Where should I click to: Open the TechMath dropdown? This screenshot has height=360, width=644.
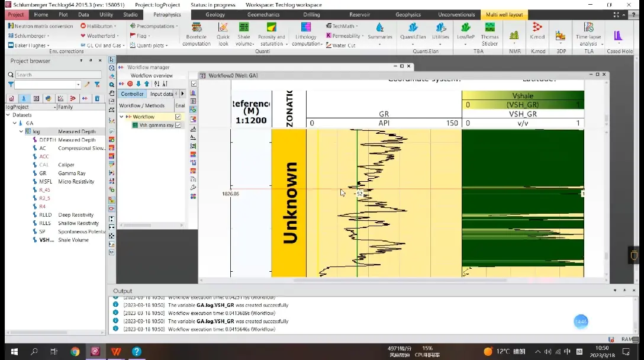point(342,26)
